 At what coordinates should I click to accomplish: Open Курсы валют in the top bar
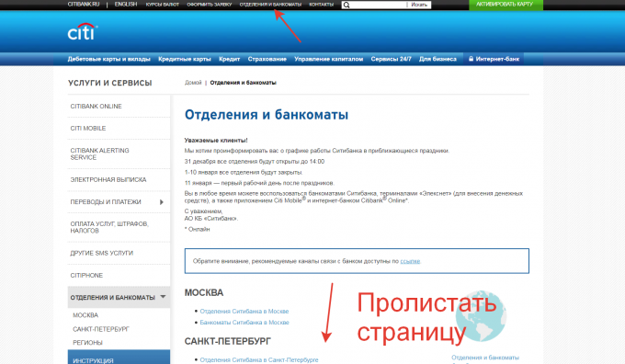click(163, 5)
